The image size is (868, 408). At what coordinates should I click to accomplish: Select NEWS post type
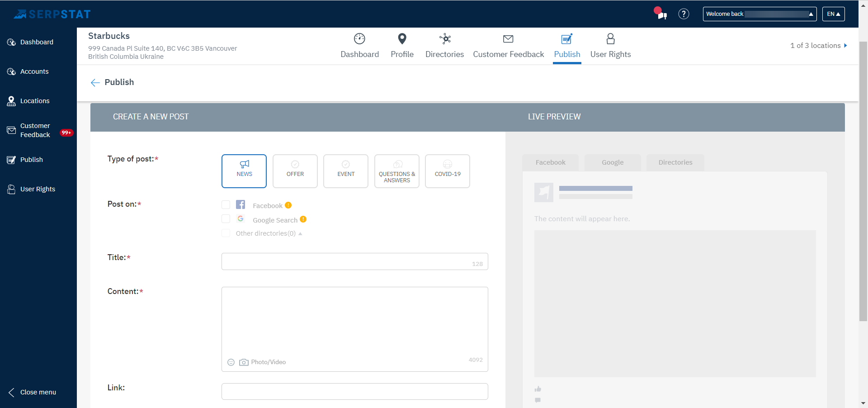[244, 171]
